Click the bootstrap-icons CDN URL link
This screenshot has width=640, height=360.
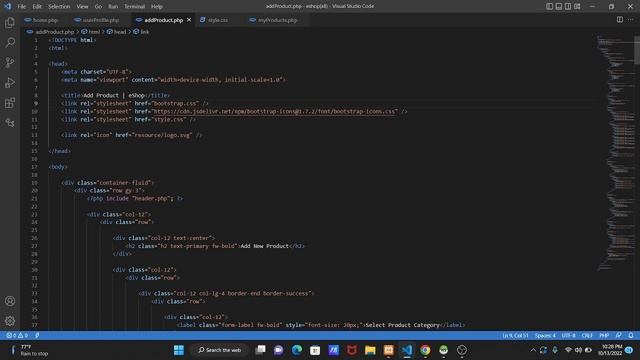point(274,111)
